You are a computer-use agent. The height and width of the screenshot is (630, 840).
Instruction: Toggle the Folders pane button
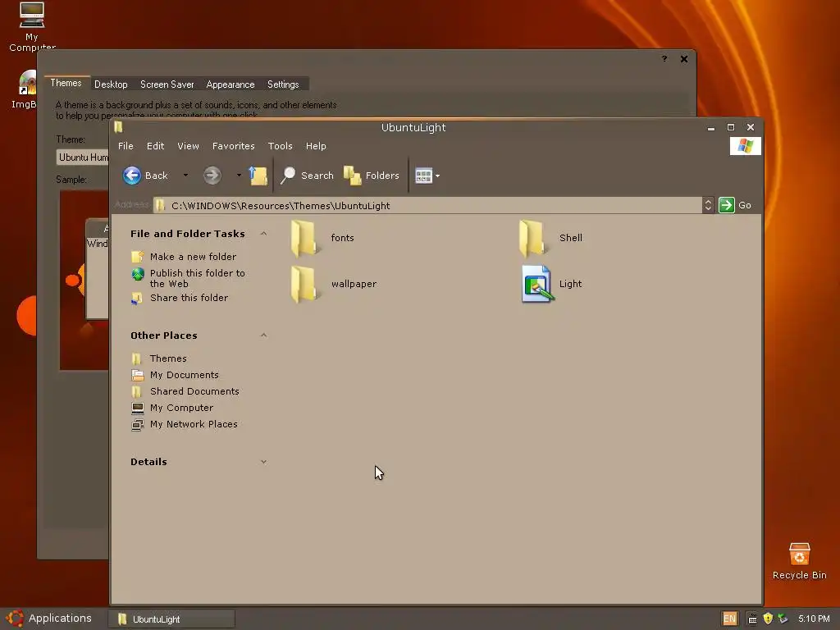click(x=372, y=176)
